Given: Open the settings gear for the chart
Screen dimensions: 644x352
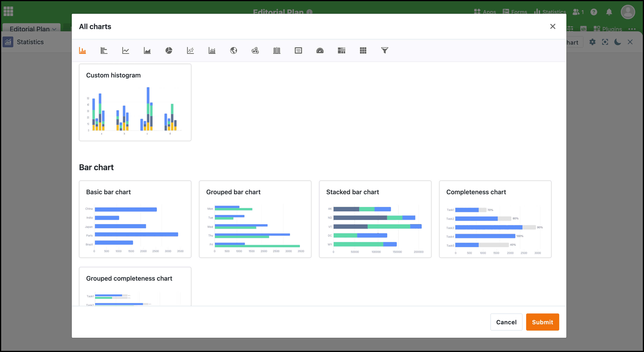Looking at the screenshot, I should click(x=592, y=42).
